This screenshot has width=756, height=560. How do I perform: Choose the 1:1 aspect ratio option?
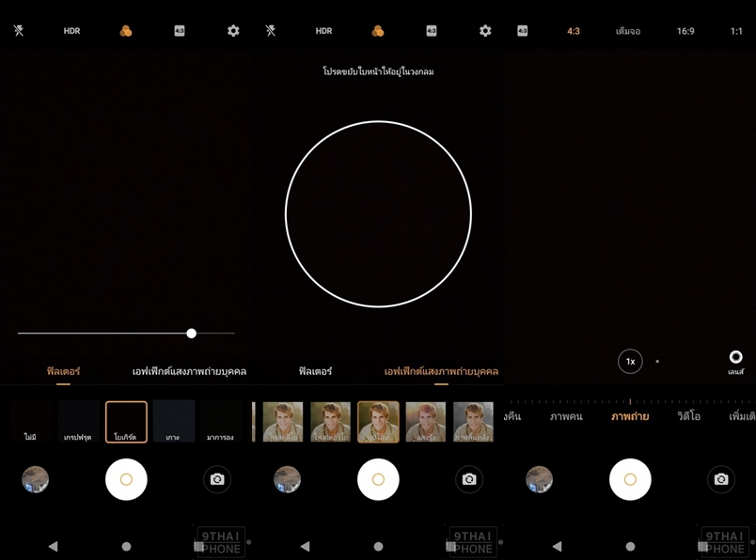(736, 31)
